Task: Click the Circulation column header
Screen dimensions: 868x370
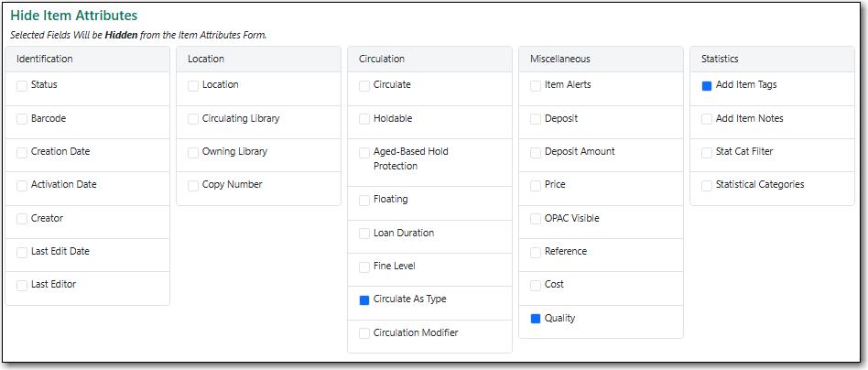Action: pyautogui.click(x=429, y=59)
